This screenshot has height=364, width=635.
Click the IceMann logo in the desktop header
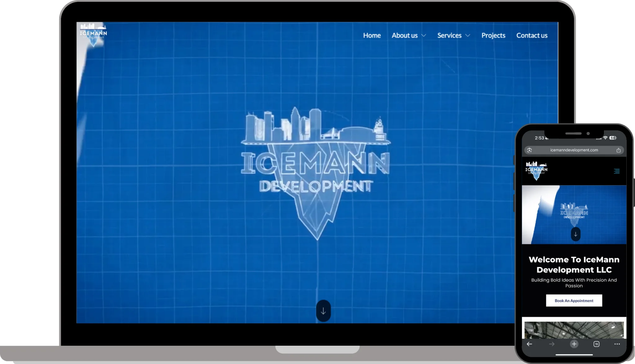(x=94, y=33)
